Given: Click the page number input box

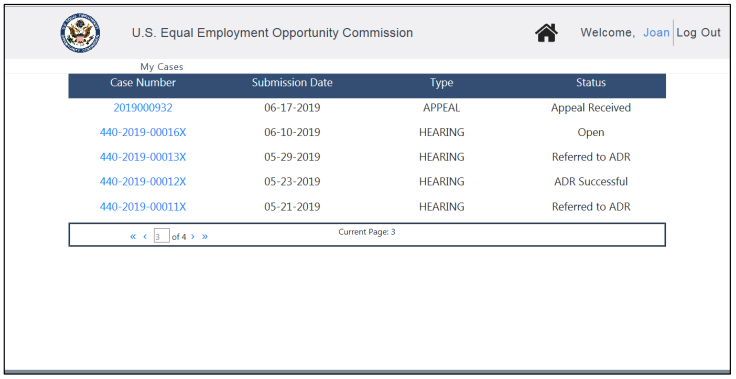Looking at the screenshot, I should (161, 236).
